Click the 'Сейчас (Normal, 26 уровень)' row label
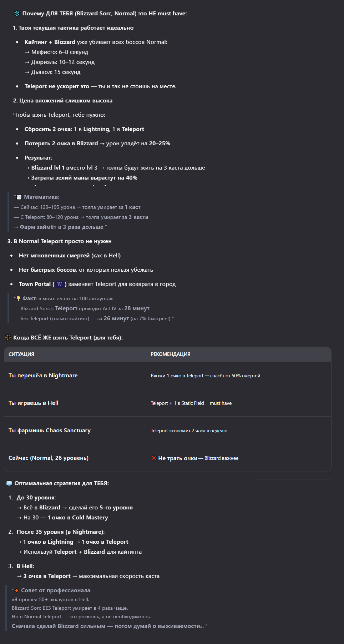This screenshot has height=644, width=344. (x=49, y=458)
